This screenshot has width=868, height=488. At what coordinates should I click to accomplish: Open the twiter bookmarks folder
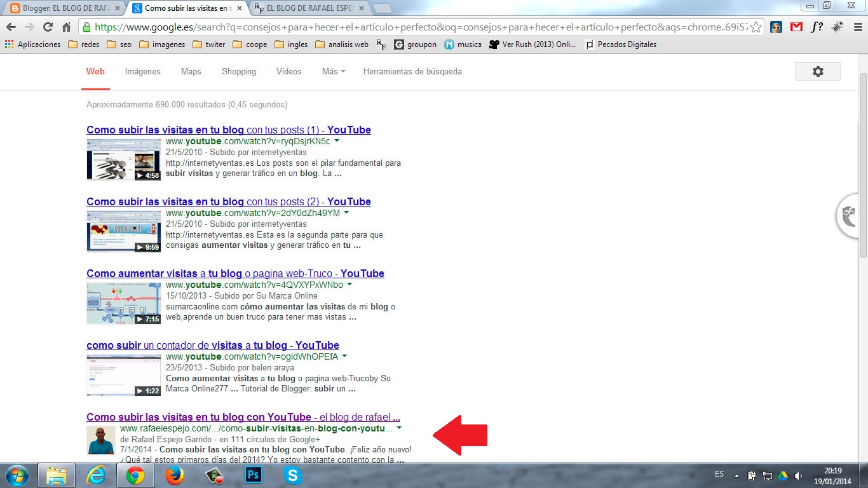click(x=209, y=44)
